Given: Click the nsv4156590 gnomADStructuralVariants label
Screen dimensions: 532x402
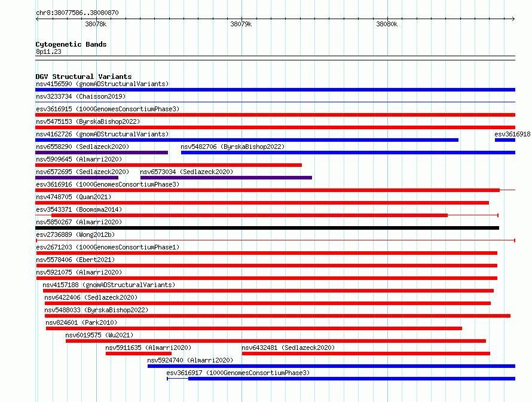Looking at the screenshot, I should click(102, 84).
